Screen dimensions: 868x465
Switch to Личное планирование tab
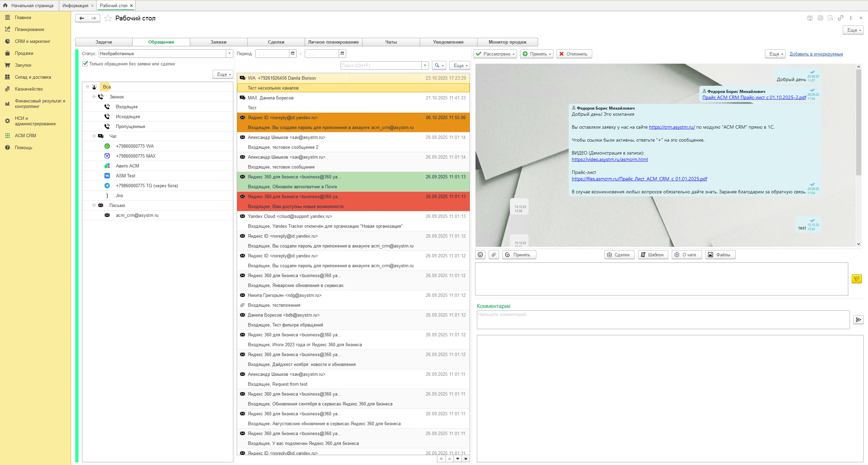click(x=333, y=42)
